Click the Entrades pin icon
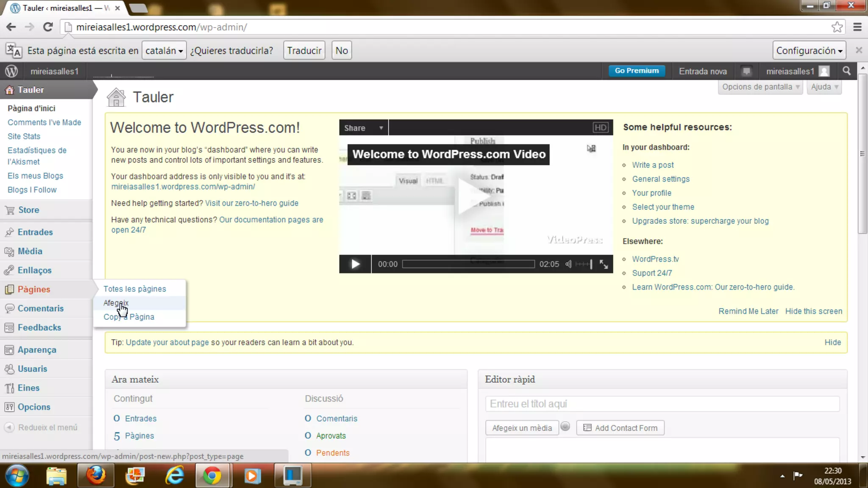Image resolution: width=868 pixels, height=488 pixels. [x=9, y=232]
